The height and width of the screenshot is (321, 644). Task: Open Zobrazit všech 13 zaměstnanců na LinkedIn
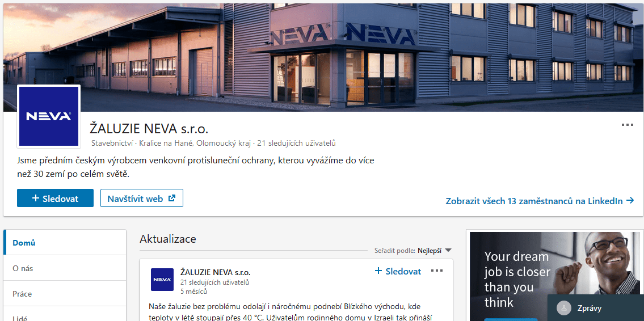(540, 201)
